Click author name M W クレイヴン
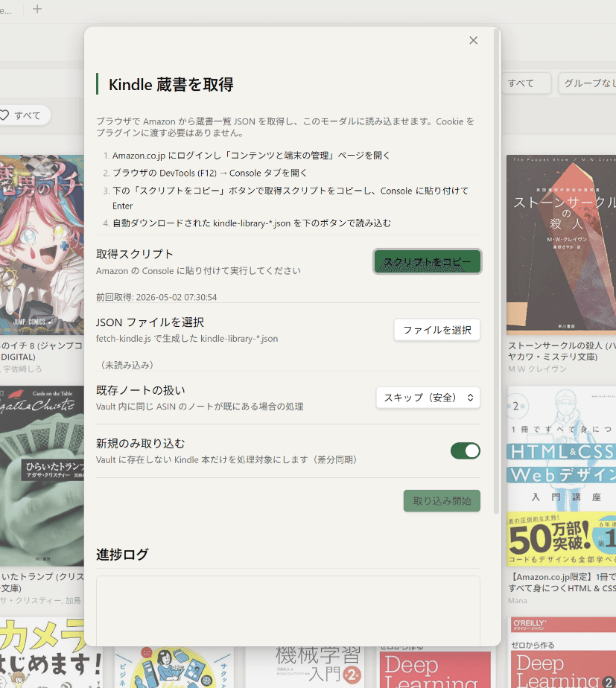The height and width of the screenshot is (688, 616). [537, 369]
